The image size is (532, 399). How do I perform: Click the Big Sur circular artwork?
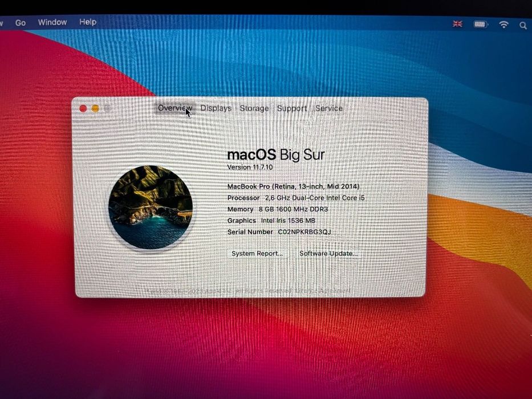coord(151,207)
